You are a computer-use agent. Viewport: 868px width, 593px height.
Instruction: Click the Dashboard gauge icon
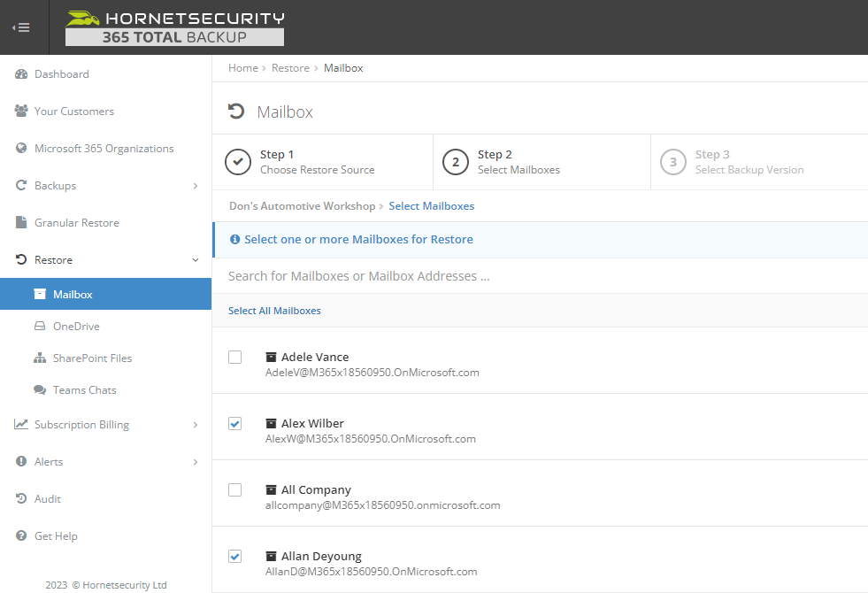pos(21,74)
